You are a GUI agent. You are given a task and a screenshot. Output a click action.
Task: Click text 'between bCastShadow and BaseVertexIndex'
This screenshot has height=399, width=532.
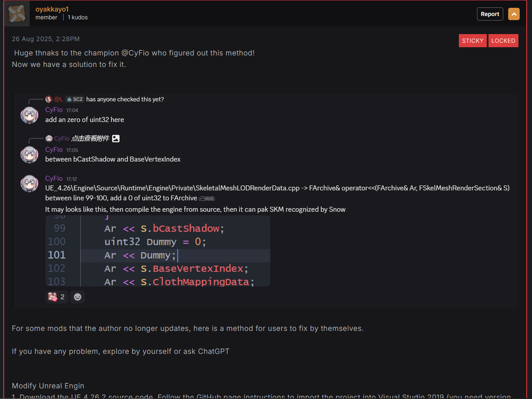113,159
